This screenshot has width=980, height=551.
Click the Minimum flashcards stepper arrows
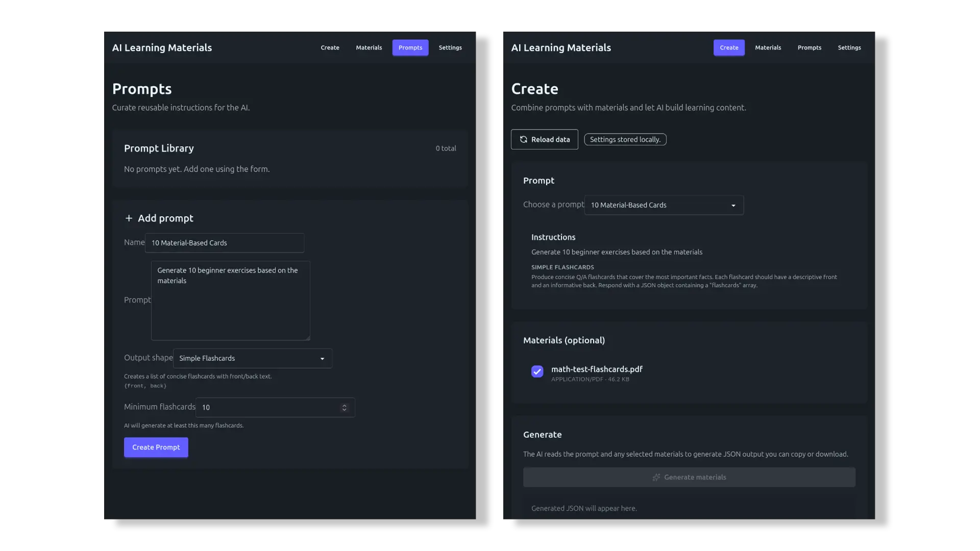click(345, 408)
